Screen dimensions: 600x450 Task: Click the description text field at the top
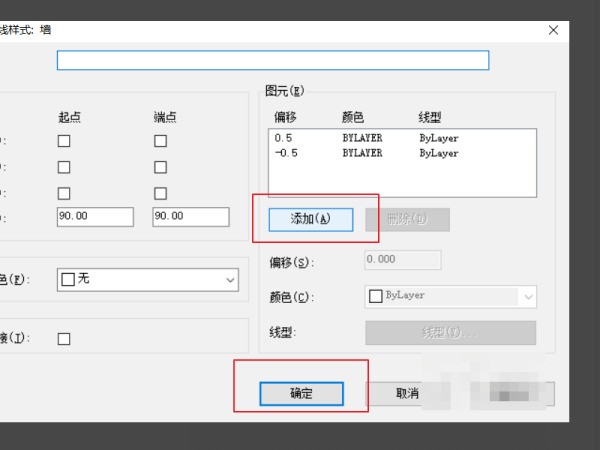click(272, 60)
